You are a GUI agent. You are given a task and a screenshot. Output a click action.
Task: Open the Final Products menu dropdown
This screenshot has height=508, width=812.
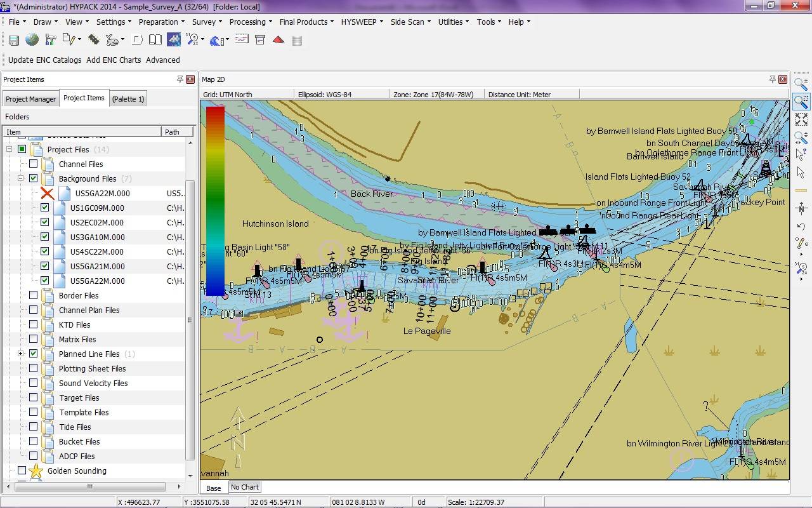point(307,22)
